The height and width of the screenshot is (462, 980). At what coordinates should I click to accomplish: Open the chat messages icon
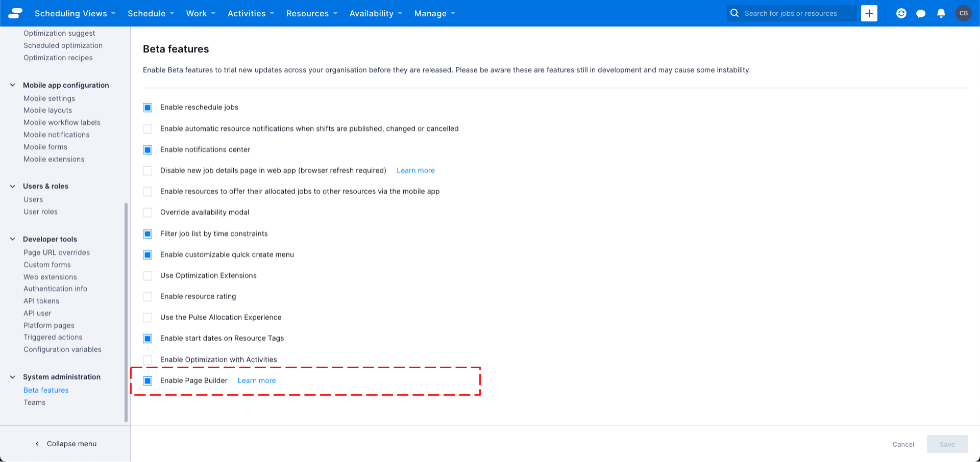921,13
